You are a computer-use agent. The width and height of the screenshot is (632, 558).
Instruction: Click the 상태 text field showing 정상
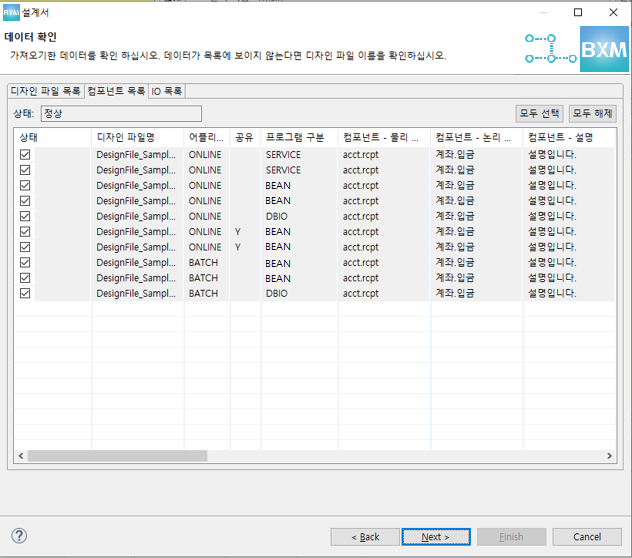pos(121,114)
